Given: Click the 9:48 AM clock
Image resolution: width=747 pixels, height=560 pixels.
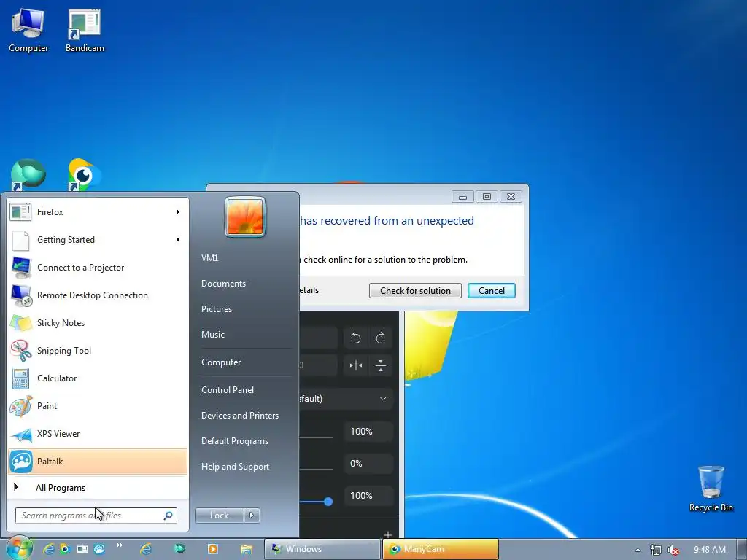Looking at the screenshot, I should (x=709, y=550).
